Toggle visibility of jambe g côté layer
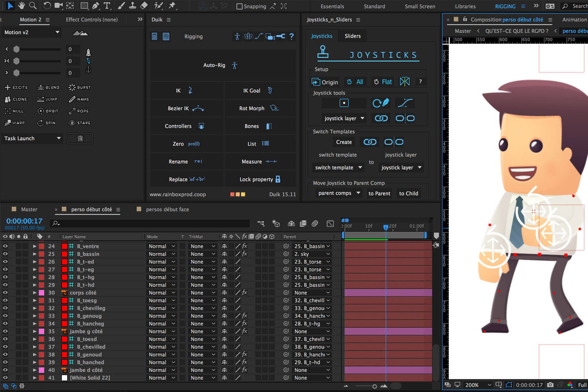 coord(5,331)
